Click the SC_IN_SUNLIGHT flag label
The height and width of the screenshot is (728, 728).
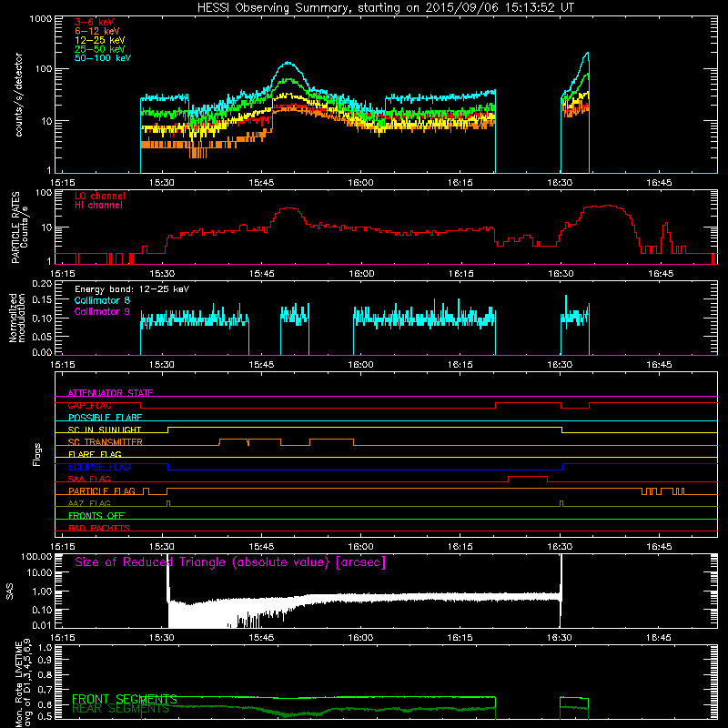click(105, 430)
